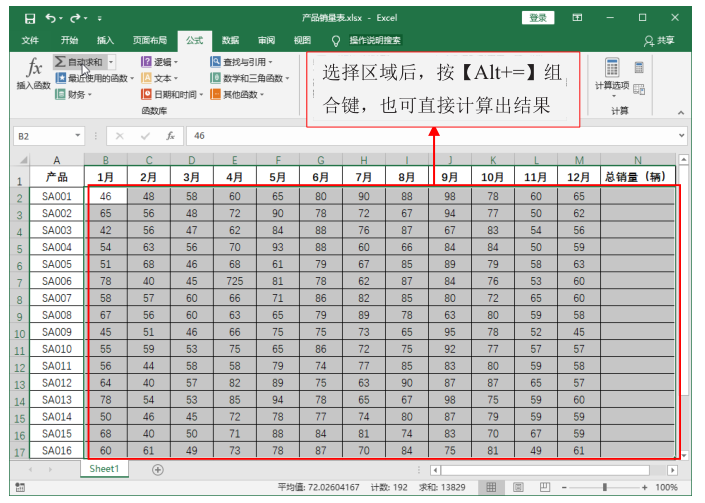
Task: Expand the formula bar chevron
Action: [682, 135]
